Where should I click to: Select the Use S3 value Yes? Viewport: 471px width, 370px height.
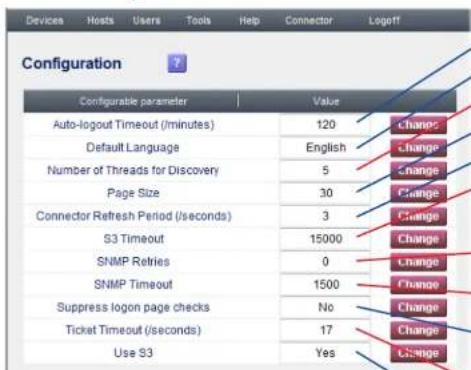click(326, 353)
